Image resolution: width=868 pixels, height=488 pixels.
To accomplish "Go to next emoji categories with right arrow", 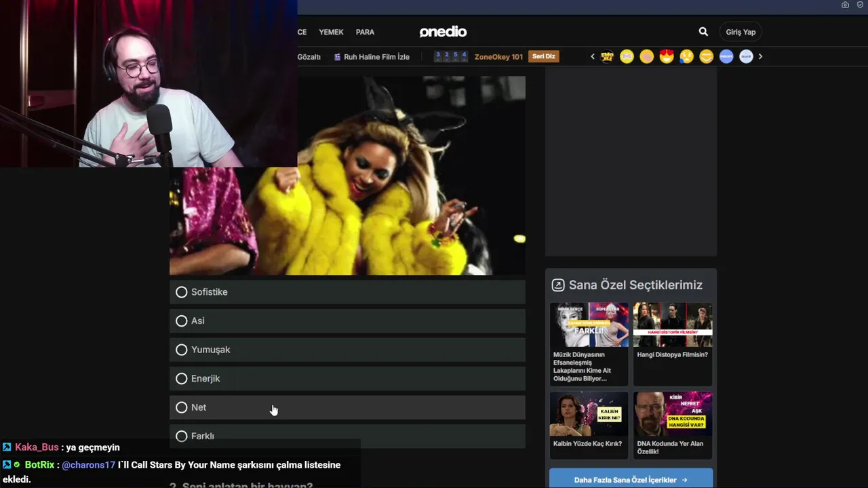I will click(760, 57).
